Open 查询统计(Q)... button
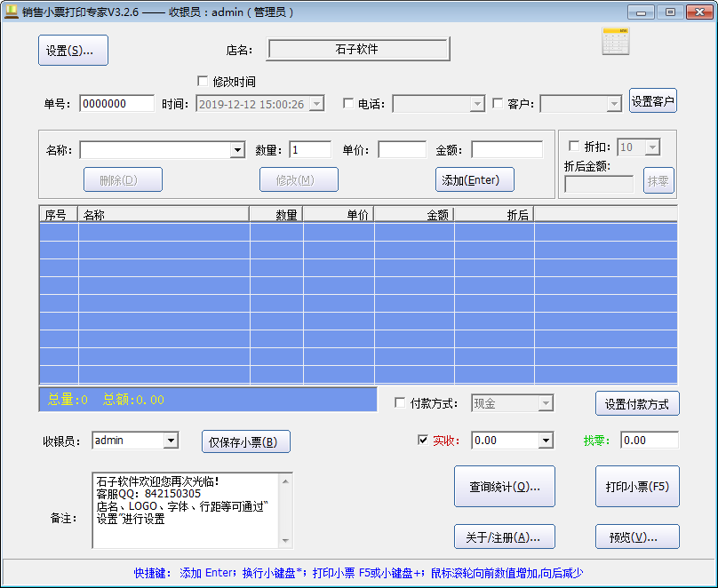The height and width of the screenshot is (588, 718). click(x=504, y=487)
